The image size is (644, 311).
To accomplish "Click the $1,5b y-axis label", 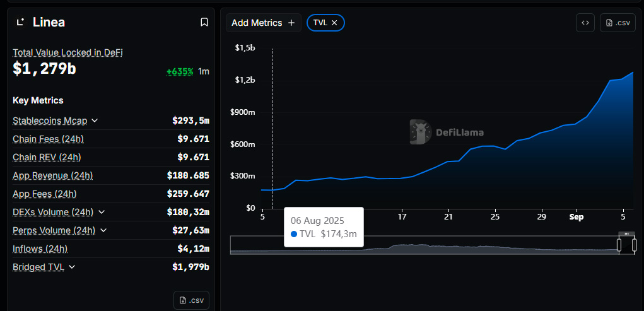I will tap(245, 48).
